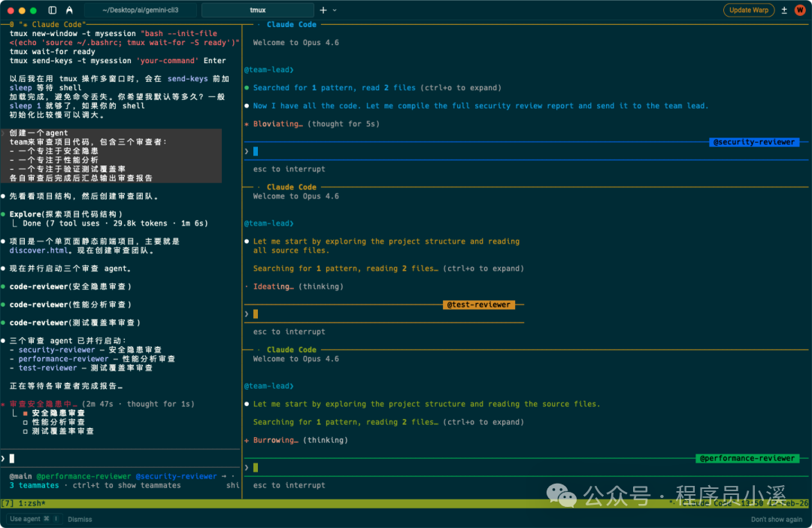Click the 测试覆盖率审查 task checkbox item
Image resolution: width=812 pixels, height=528 pixels.
pyautogui.click(x=59, y=431)
